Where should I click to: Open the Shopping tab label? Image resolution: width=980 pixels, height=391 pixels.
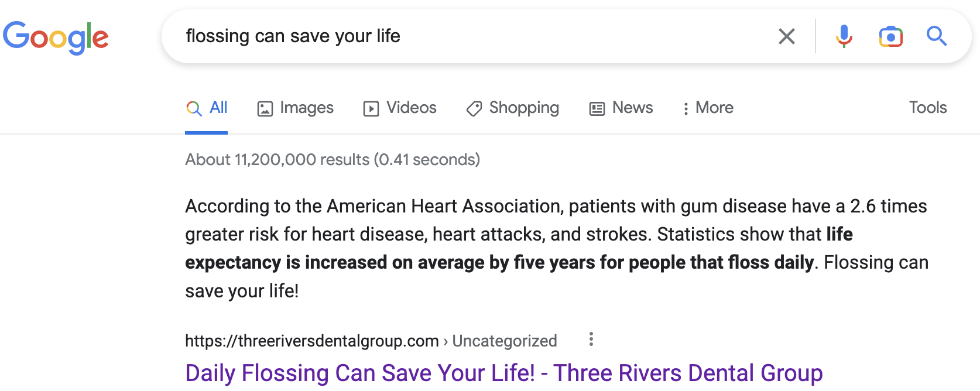pyautogui.click(x=524, y=108)
